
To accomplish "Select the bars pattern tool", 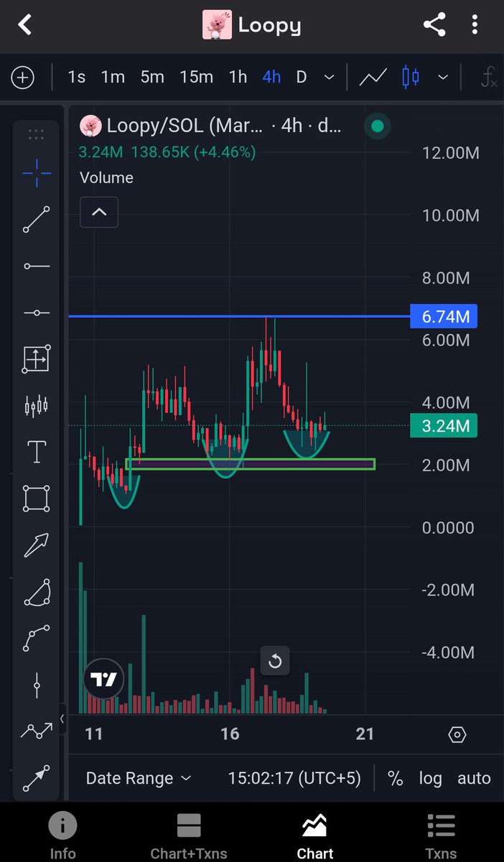I will [36, 407].
